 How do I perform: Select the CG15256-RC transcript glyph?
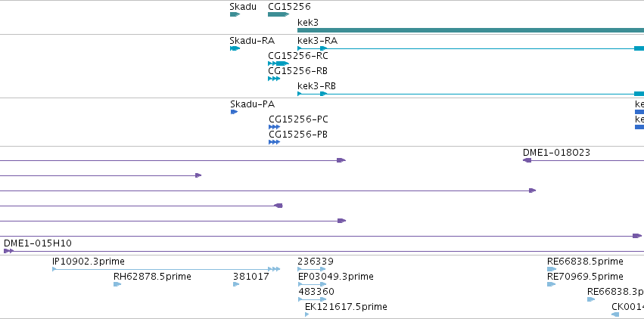(278, 63)
